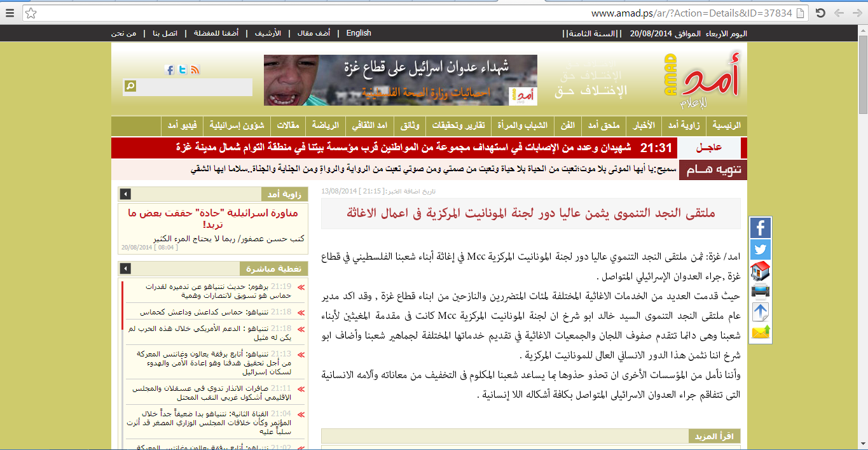Email the article using envelope icon
Screen dimensions: 868x450
(x=761, y=333)
